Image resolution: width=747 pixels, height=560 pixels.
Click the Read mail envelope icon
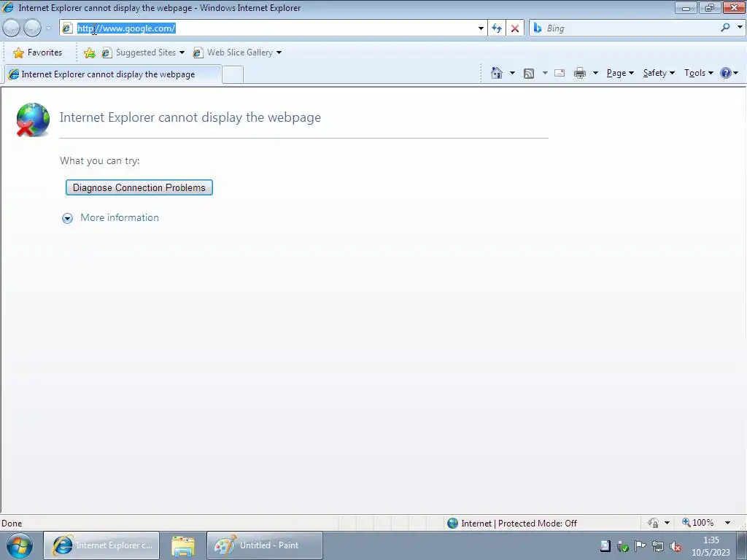coord(560,73)
